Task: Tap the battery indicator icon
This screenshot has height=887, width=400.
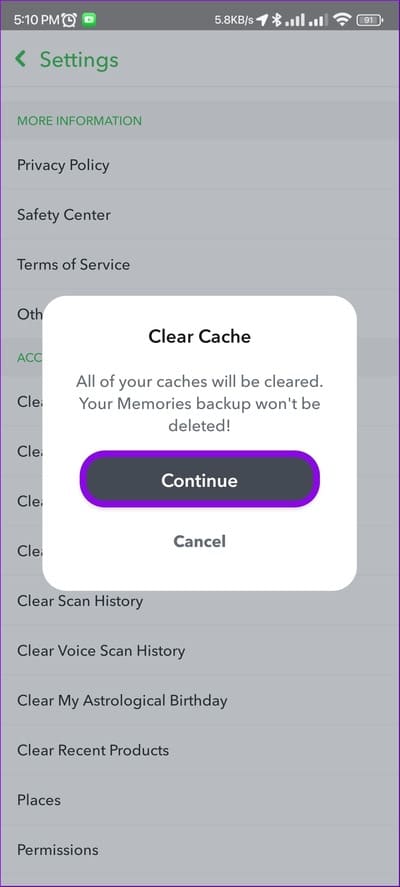Action: point(370,20)
